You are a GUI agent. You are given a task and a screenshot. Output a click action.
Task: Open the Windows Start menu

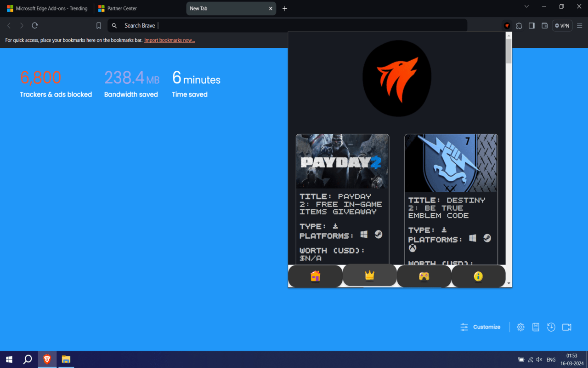[9, 359]
